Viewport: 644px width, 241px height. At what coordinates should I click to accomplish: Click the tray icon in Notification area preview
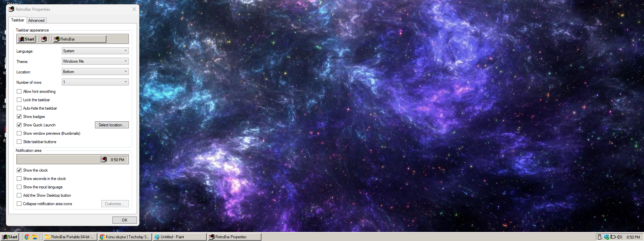click(x=104, y=160)
